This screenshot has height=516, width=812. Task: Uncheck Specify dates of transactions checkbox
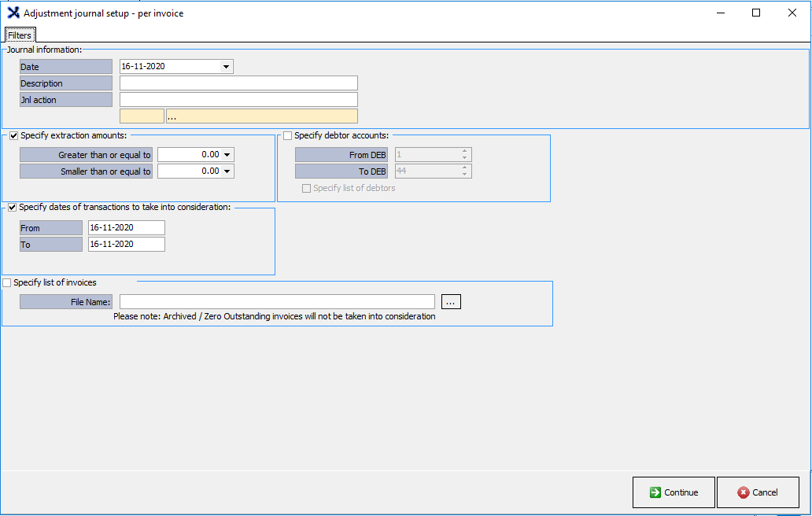point(12,208)
